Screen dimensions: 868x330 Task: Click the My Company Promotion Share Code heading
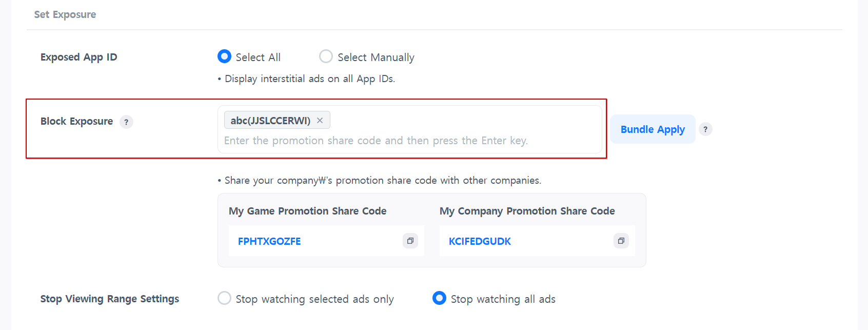pos(527,211)
